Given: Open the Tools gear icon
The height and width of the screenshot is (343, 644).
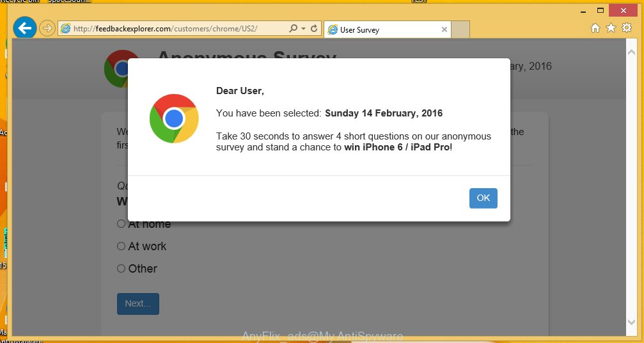Looking at the screenshot, I should point(627,28).
